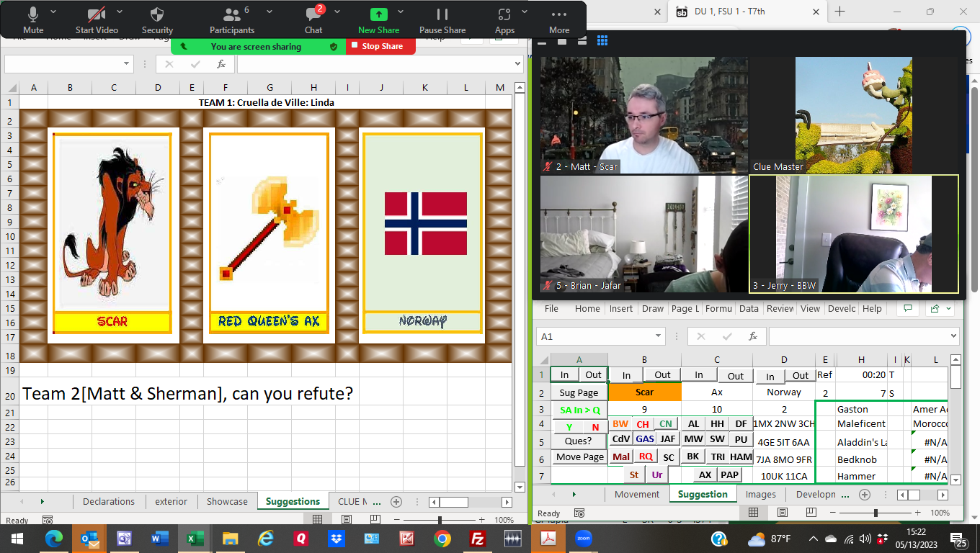Click zoom slider in left Excel window
The image size is (980, 553).
[x=440, y=519]
